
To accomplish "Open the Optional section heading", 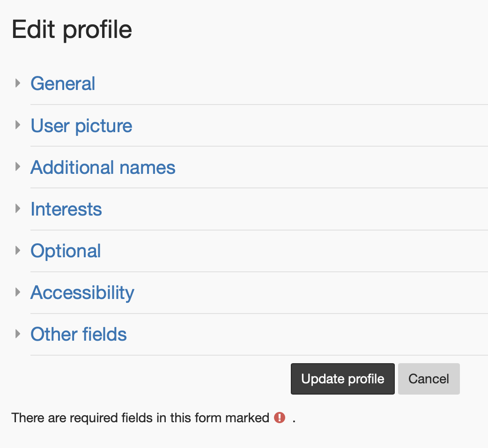I will tap(66, 251).
